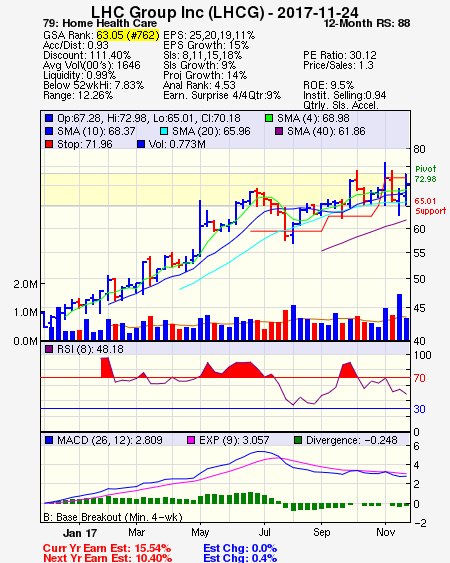Click the 'SMA (40): 61.86' legend text
The width and height of the screenshot is (450, 563).
click(x=326, y=131)
